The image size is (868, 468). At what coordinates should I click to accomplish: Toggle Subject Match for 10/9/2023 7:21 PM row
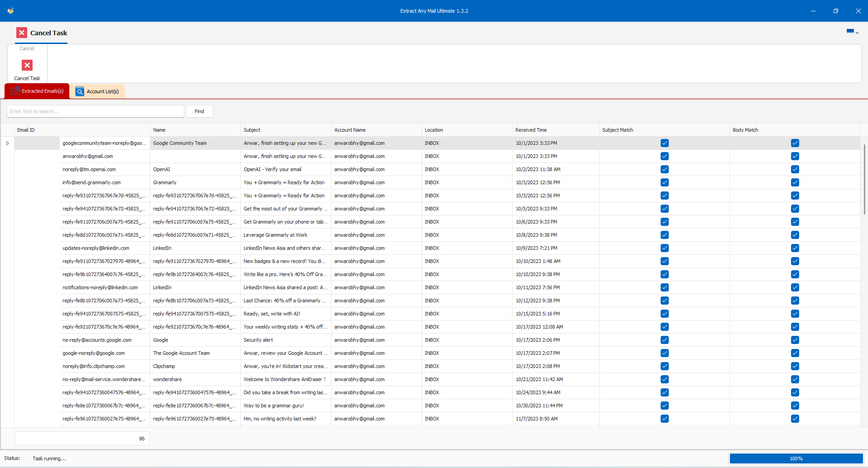(665, 248)
